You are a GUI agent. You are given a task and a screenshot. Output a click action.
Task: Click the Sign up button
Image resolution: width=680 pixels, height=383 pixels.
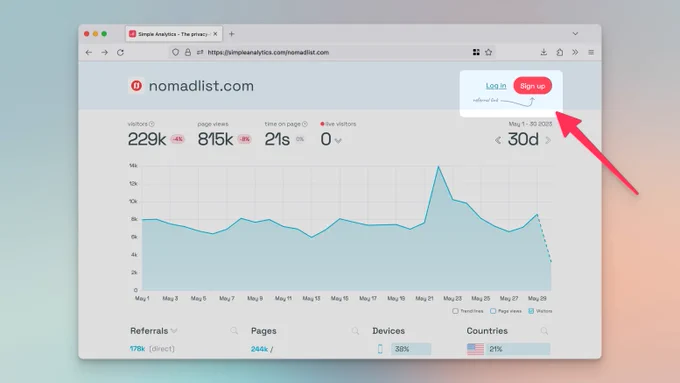pyautogui.click(x=533, y=86)
